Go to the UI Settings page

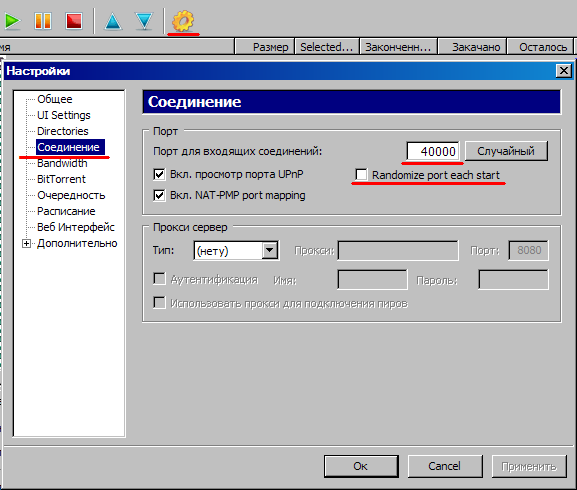click(x=64, y=115)
